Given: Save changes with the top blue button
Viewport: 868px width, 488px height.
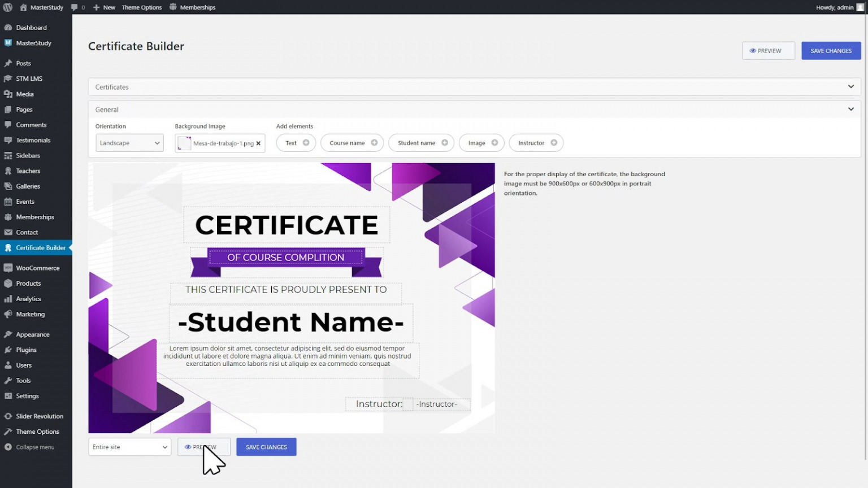Looking at the screenshot, I should point(831,50).
